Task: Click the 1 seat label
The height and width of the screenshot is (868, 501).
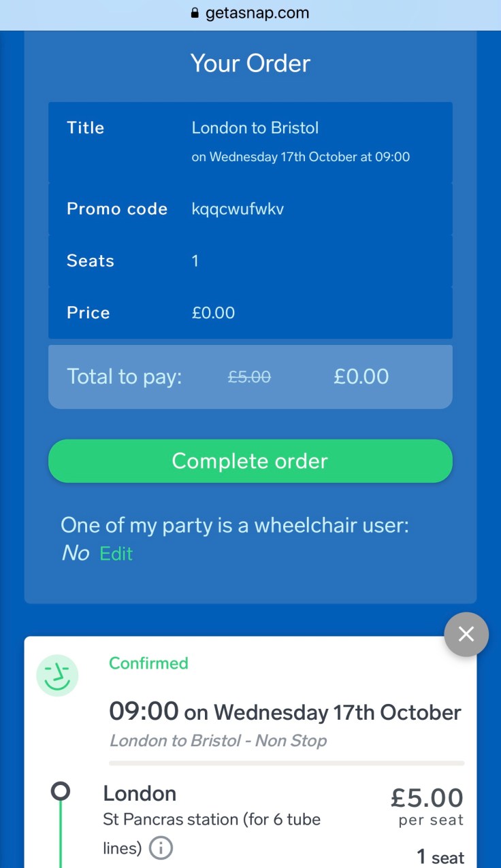Action: point(440,857)
